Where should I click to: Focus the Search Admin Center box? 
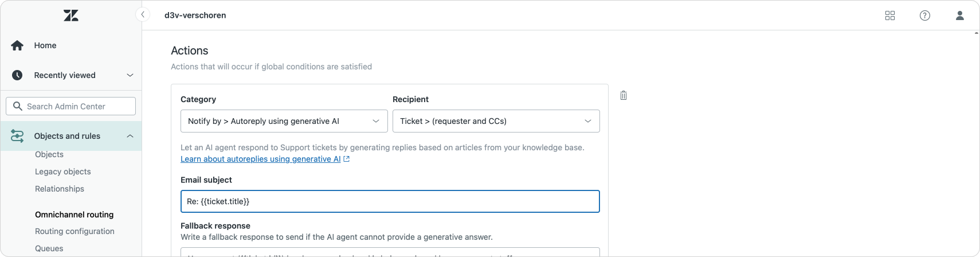click(71, 106)
